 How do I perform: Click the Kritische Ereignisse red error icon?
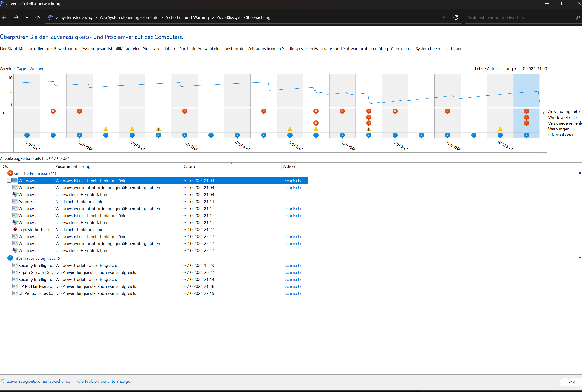(x=10, y=173)
